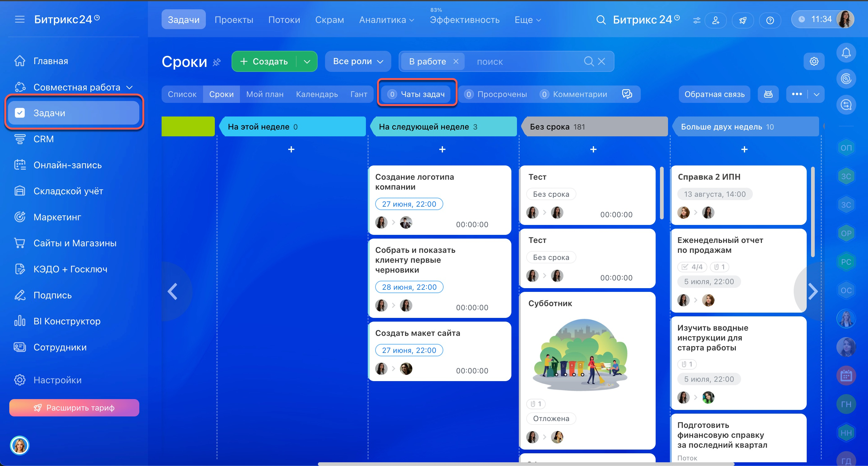Screen dimensions: 868x466
Task: Switch to Список view
Action: click(182, 94)
